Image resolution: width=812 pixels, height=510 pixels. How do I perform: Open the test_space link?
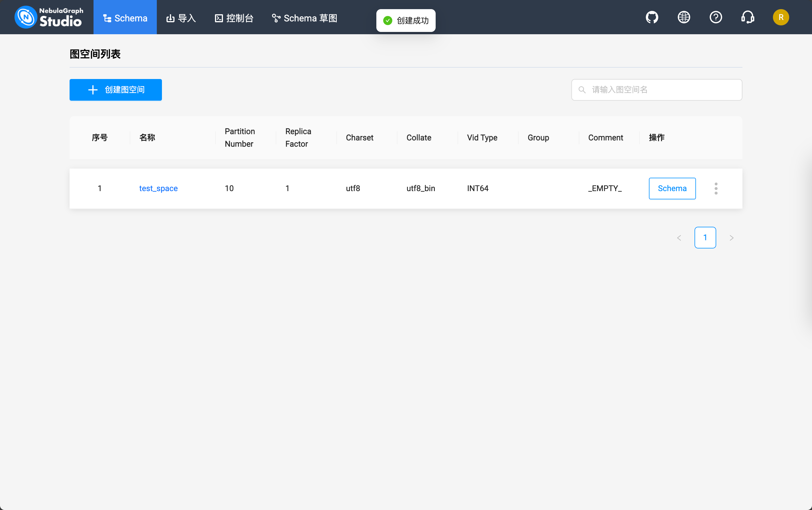(158, 189)
